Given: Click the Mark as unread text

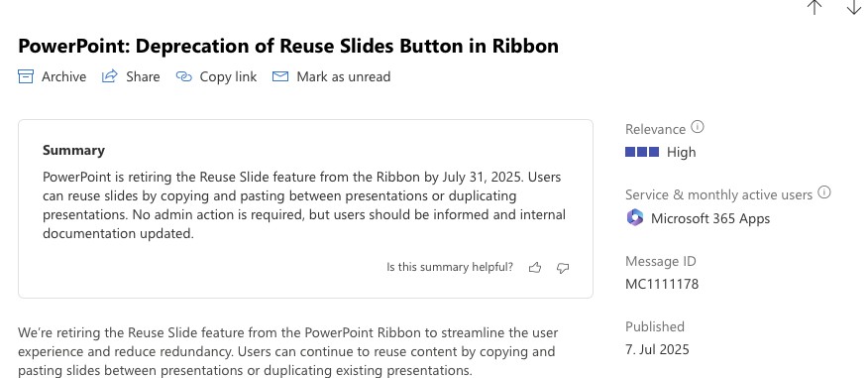Looking at the screenshot, I should pos(344,76).
